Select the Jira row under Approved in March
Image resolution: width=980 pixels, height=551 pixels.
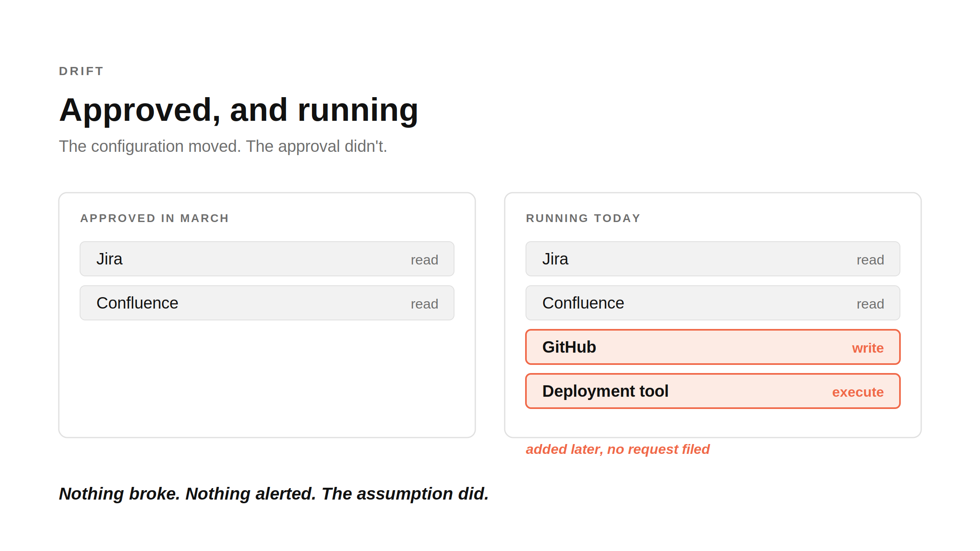[267, 259]
